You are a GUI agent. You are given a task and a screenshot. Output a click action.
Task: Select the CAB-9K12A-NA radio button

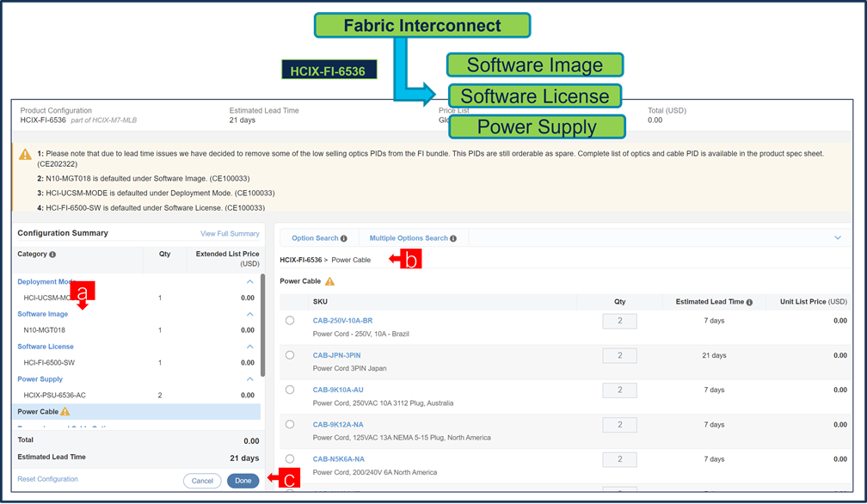[x=290, y=424]
